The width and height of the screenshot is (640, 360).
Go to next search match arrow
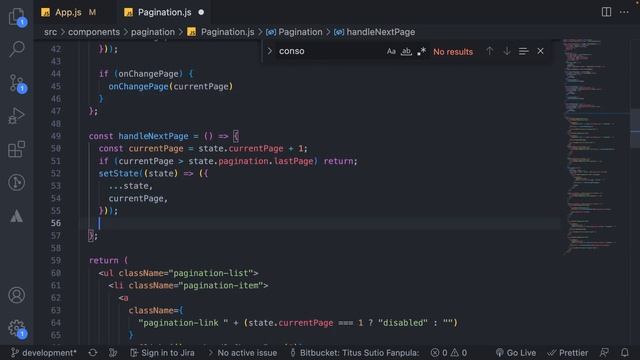point(507,51)
